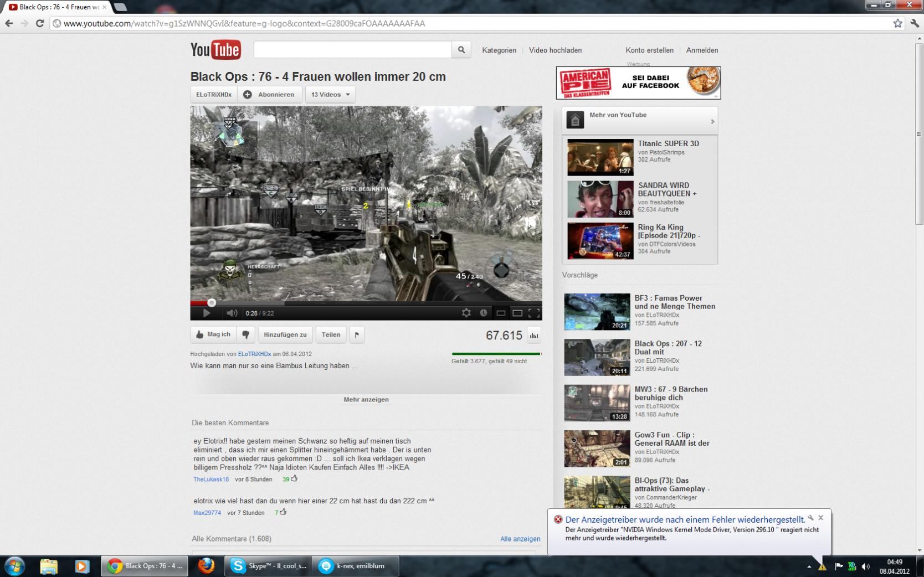
Task: Like TheLukask18's comment
Action: click(294, 478)
